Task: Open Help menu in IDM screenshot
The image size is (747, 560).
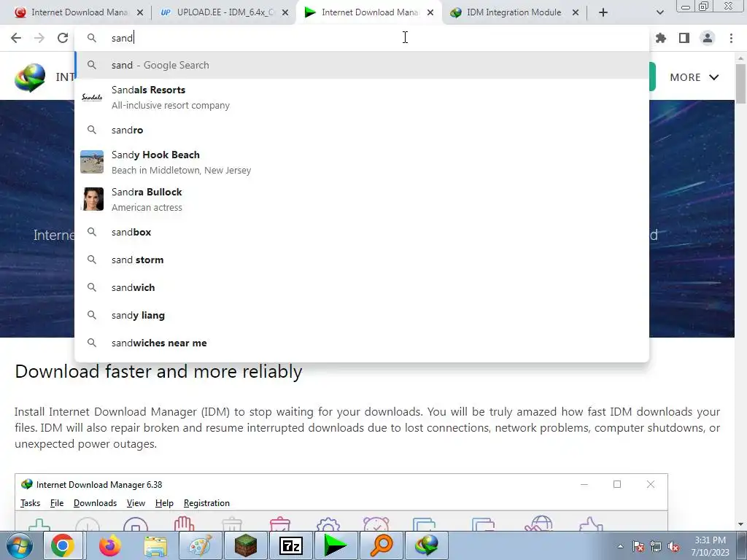Action: (164, 503)
